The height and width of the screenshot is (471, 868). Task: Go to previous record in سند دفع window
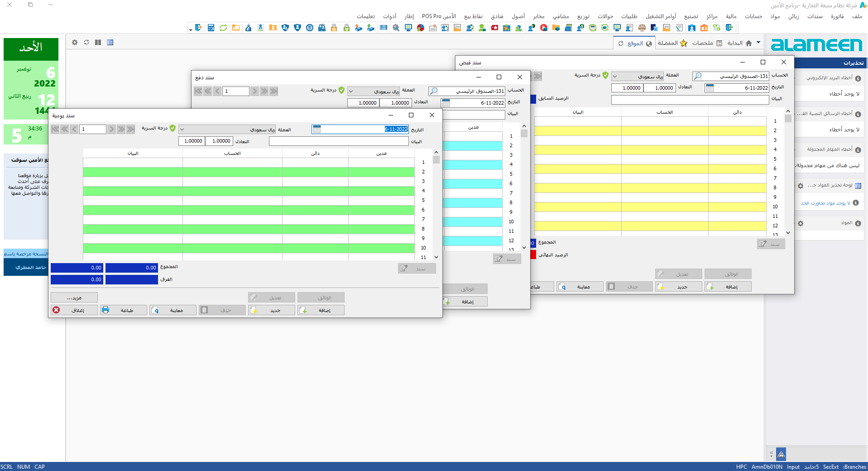click(217, 91)
